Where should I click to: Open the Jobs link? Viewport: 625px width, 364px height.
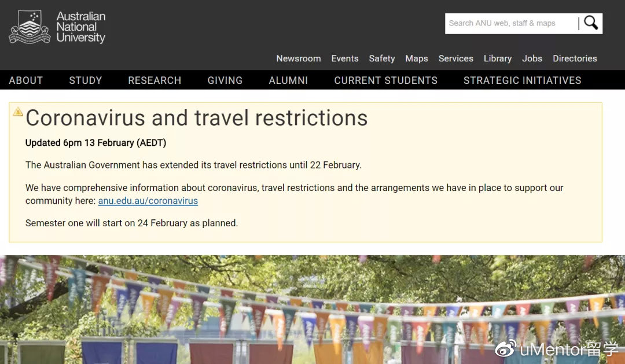tap(532, 58)
